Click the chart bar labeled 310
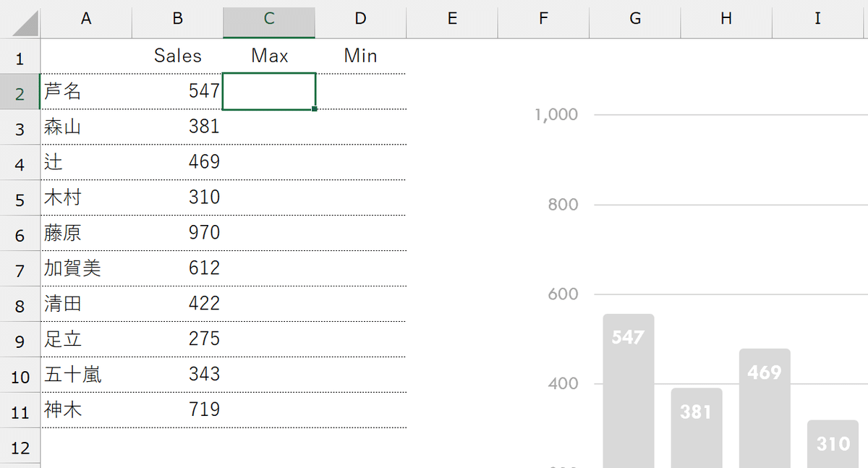The width and height of the screenshot is (868, 468). [x=833, y=444]
